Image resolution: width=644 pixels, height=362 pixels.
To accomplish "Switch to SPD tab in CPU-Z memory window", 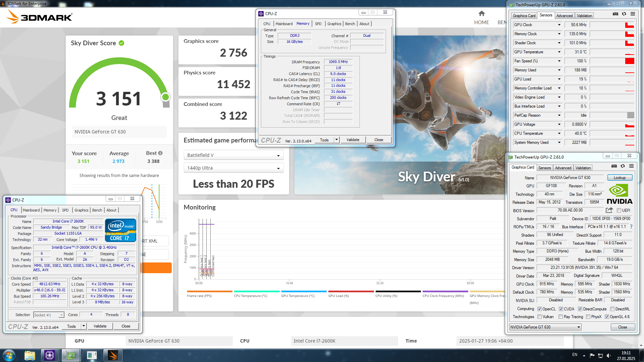I will point(318,24).
